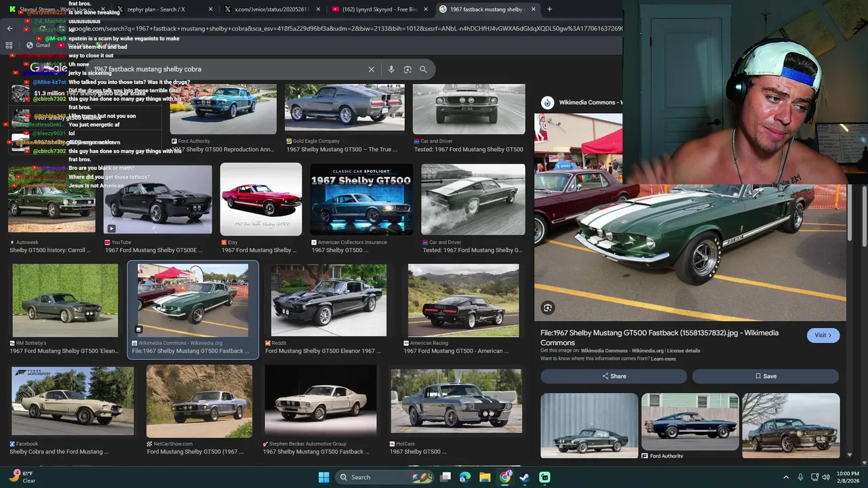The height and width of the screenshot is (488, 868).
Task: Open Stephen Becker Automotive white fastback thumbnail
Action: 320,401
